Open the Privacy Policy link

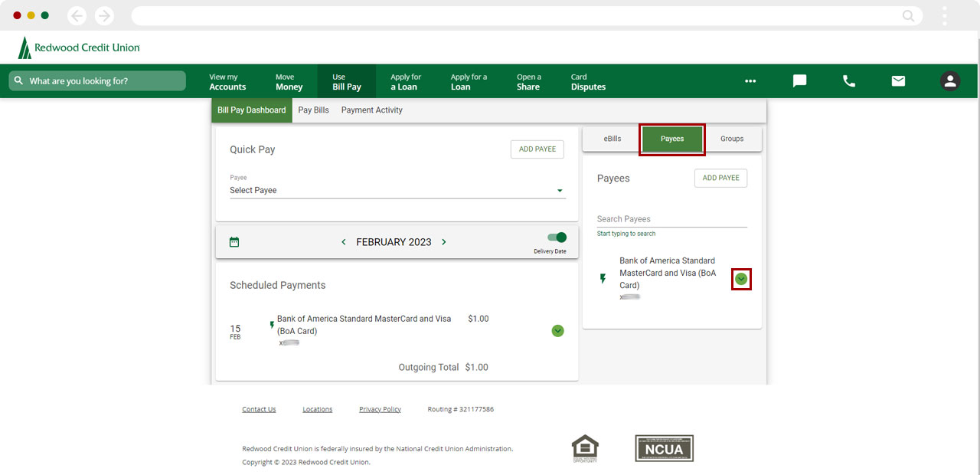tap(381, 409)
